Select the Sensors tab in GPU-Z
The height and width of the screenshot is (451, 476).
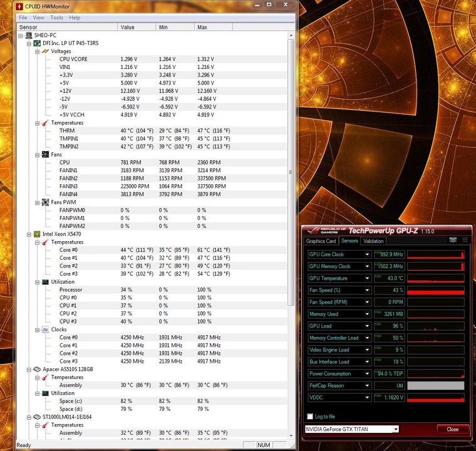pos(349,241)
